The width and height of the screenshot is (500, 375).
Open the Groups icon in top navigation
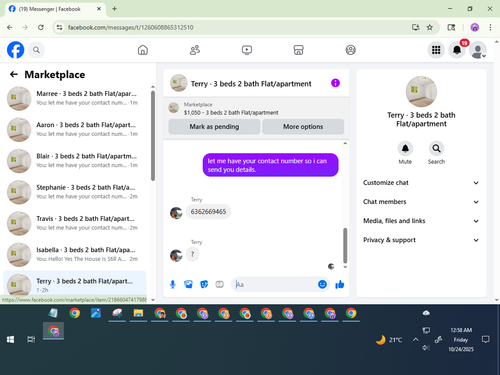350,50
